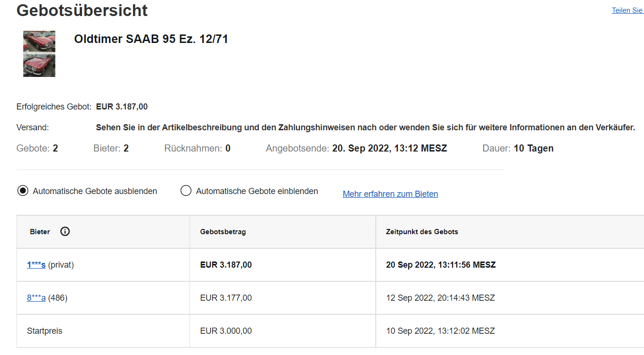Image resolution: width=644 pixels, height=355 pixels.
Task: Click the Zeitpunkt des Gebots column header
Action: 422,232
